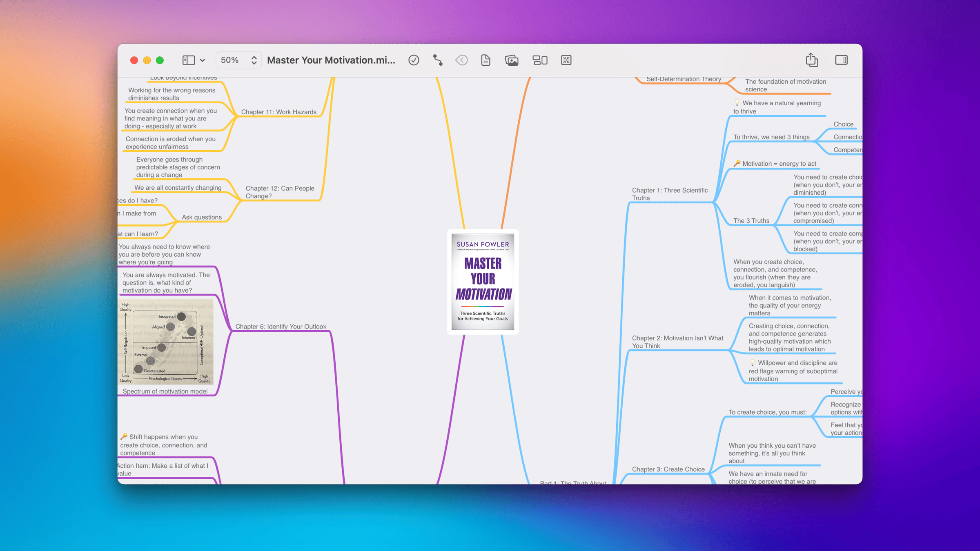The width and height of the screenshot is (980, 551).
Task: Click the lightbulb beside We have a natural yearning
Action: [737, 103]
